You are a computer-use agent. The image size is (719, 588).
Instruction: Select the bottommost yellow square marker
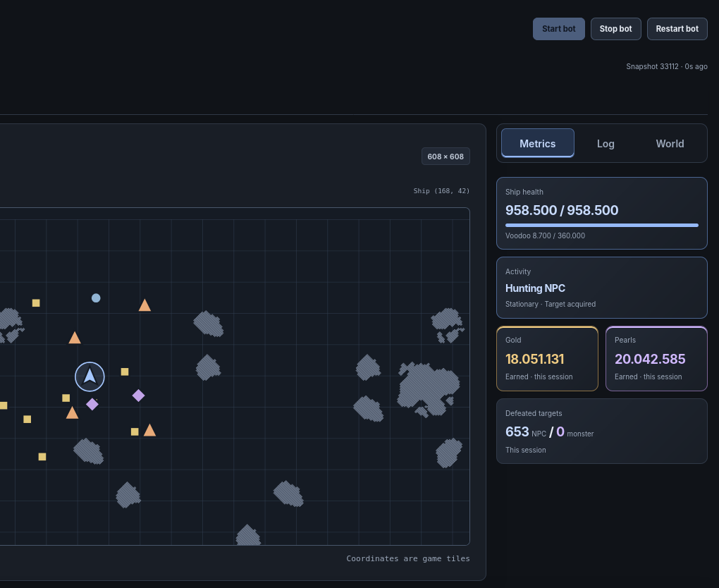tap(42, 456)
